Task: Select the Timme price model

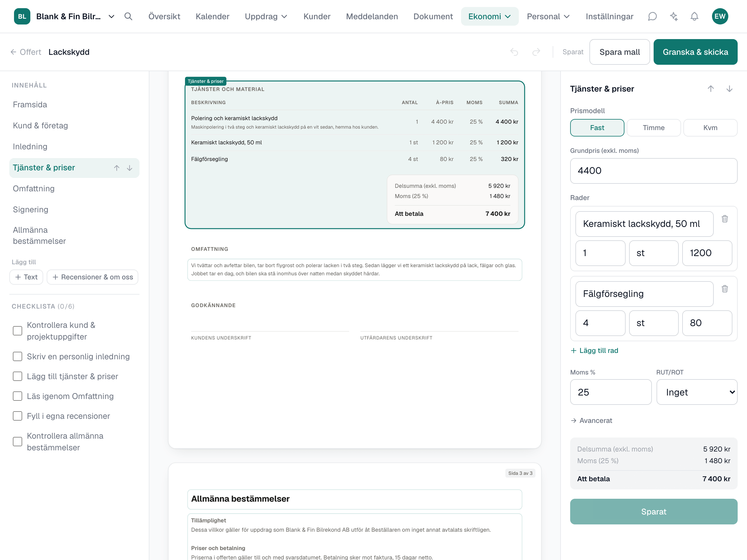Action: tap(653, 127)
